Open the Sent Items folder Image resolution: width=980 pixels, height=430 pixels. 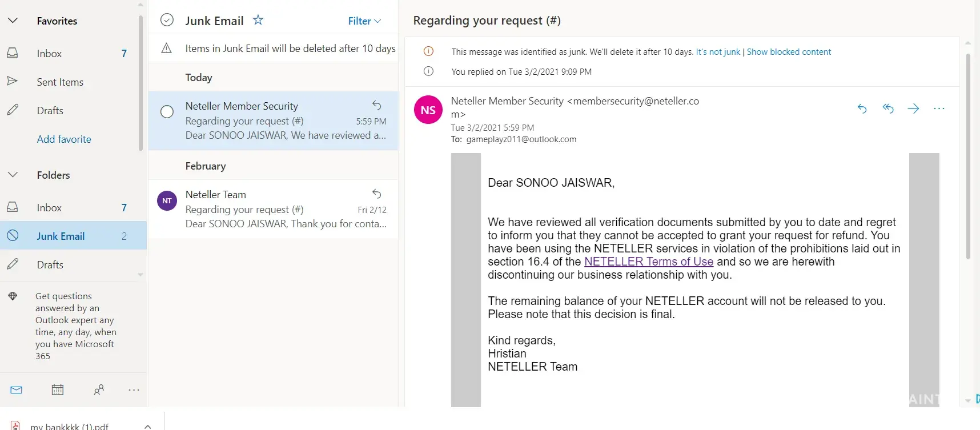click(60, 82)
